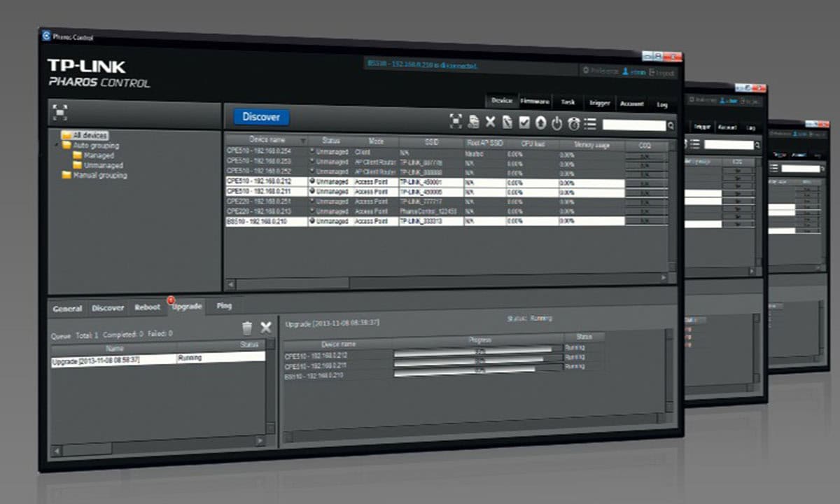The width and height of the screenshot is (840, 504).
Task: Open the Firmware tab
Action: click(535, 101)
